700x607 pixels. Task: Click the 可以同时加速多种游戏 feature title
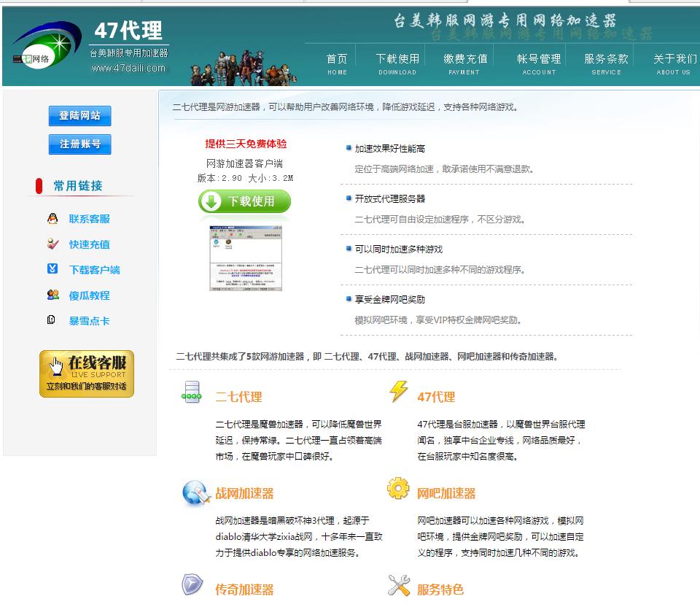tap(399, 250)
